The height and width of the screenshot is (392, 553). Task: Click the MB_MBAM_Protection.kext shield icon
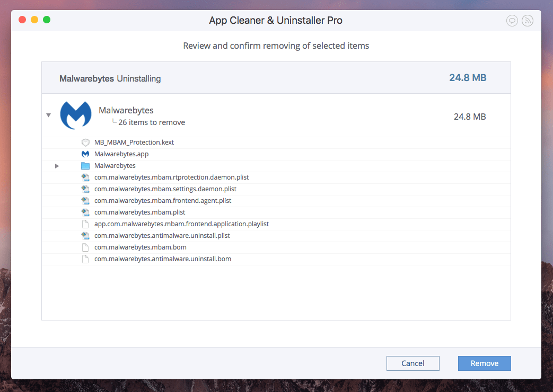coord(85,142)
